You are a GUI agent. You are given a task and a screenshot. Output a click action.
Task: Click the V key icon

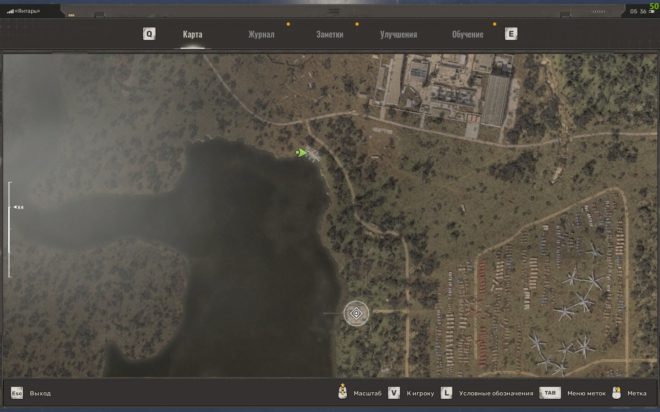pyautogui.click(x=394, y=393)
